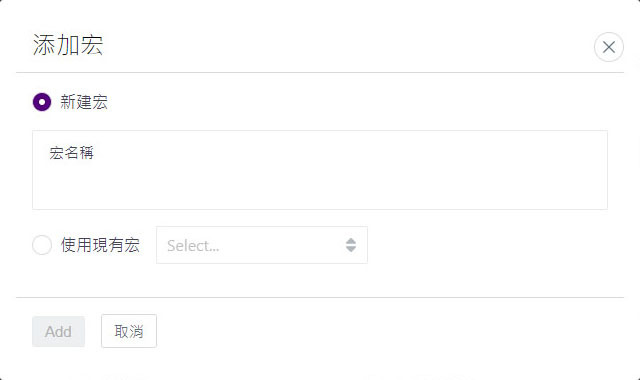This screenshot has height=380, width=640.
Task: Click the 宏名稱 placeholder text
Action: click(71, 153)
